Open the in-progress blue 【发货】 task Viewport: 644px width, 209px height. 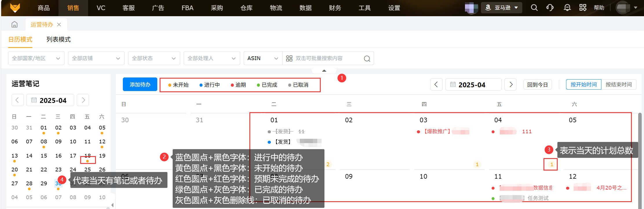click(x=295, y=142)
